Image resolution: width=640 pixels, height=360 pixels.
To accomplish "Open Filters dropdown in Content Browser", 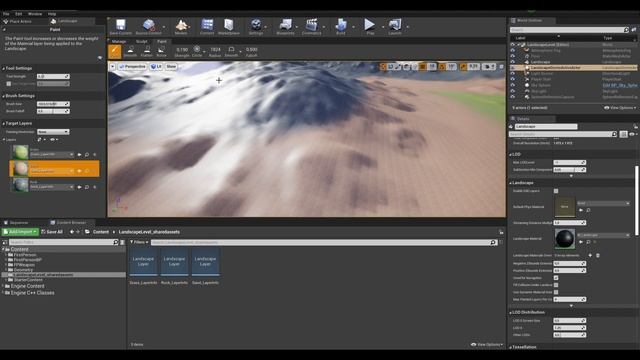I will 139,242.
